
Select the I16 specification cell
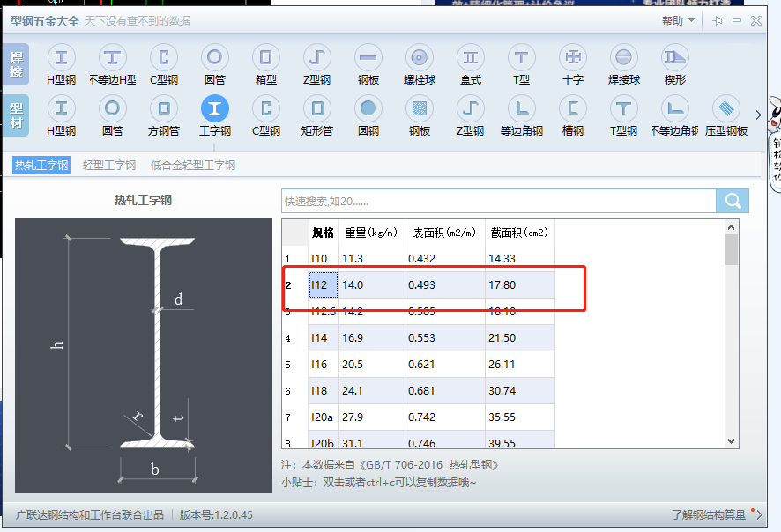tap(324, 365)
